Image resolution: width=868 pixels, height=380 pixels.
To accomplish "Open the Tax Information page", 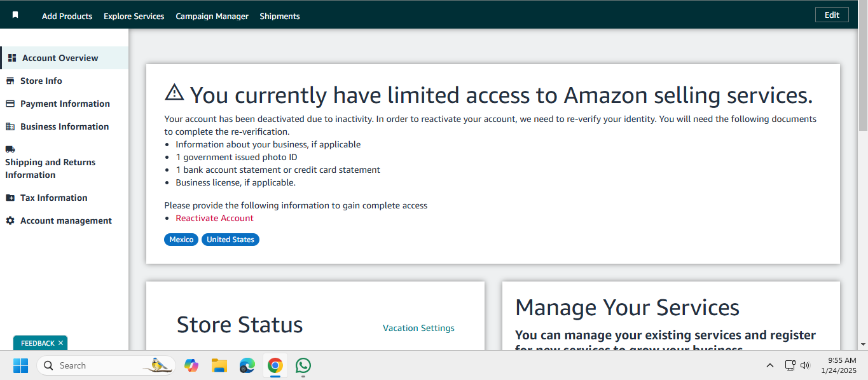I will (x=53, y=198).
